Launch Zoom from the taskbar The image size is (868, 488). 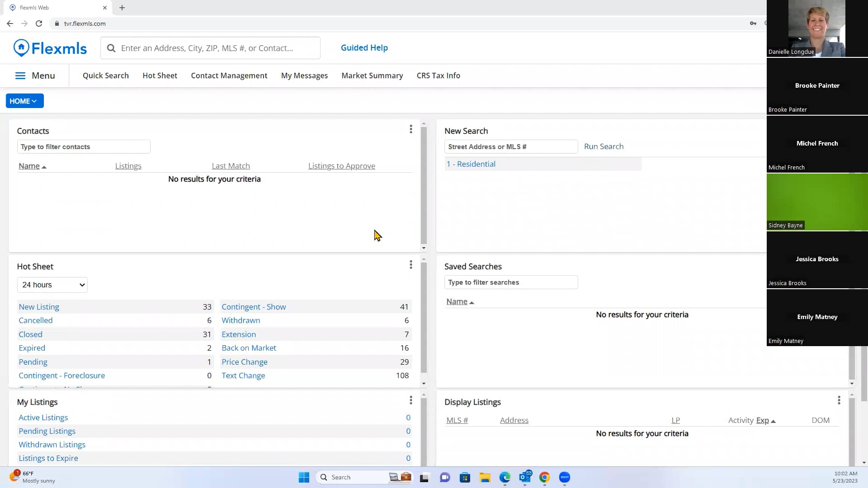tap(564, 477)
